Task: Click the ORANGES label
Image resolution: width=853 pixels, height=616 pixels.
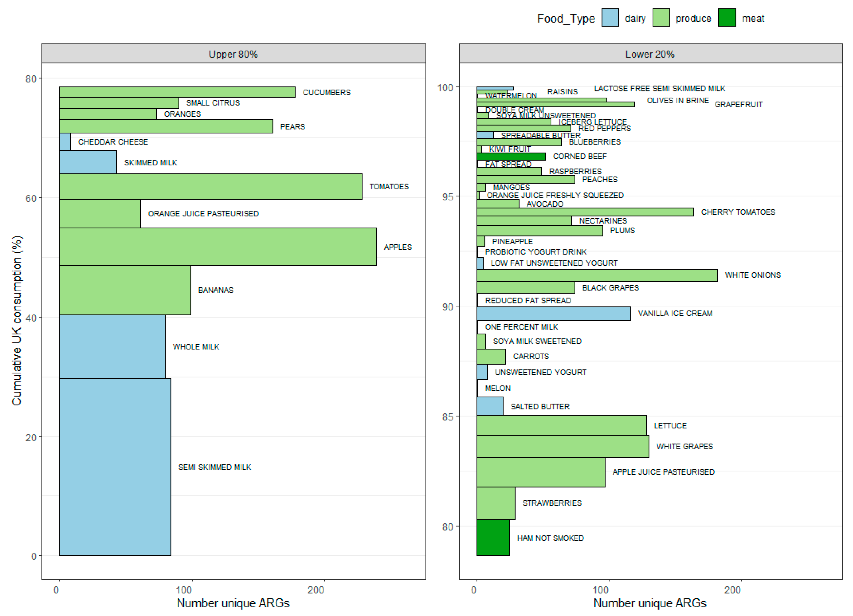Action: pyautogui.click(x=182, y=114)
